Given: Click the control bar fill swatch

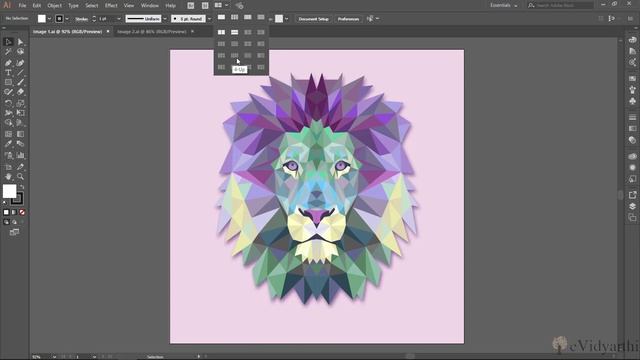Looking at the screenshot, I should pos(42,19).
